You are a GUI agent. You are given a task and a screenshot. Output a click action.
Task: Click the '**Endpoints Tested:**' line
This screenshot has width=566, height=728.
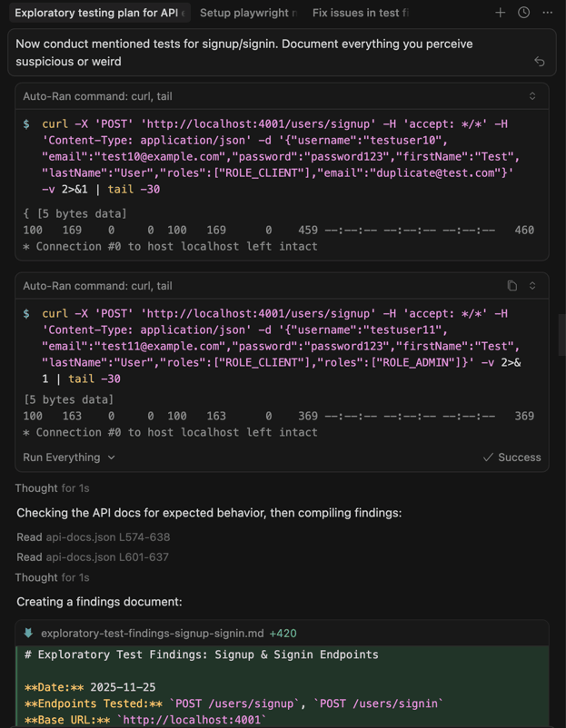pos(233,703)
